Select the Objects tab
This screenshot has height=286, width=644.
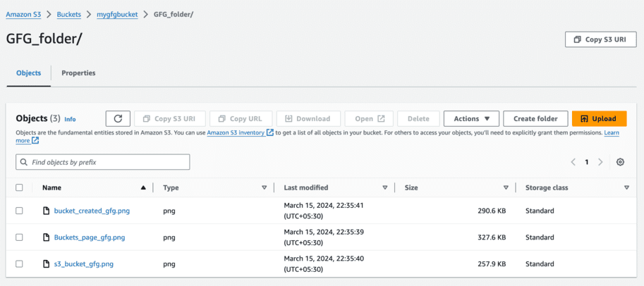pyautogui.click(x=29, y=73)
